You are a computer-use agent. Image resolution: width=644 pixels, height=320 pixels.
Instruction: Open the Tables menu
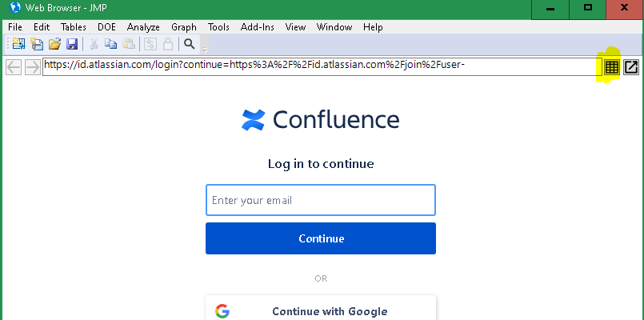tap(74, 27)
